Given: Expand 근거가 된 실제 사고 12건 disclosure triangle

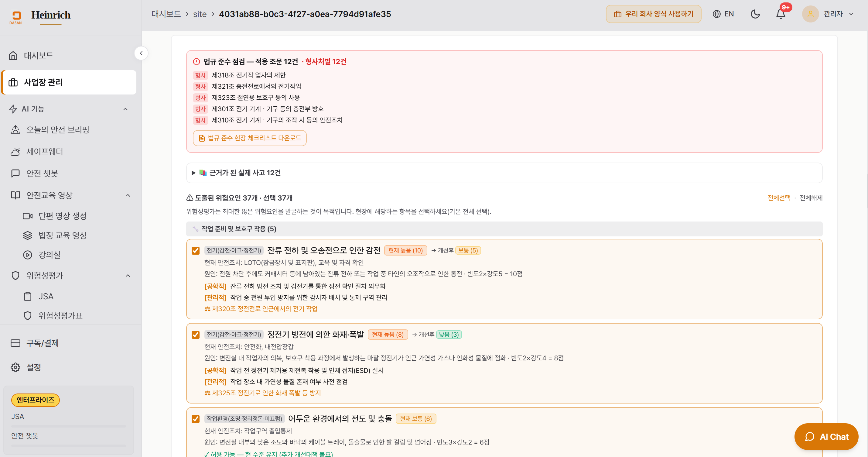Looking at the screenshot, I should tap(193, 173).
